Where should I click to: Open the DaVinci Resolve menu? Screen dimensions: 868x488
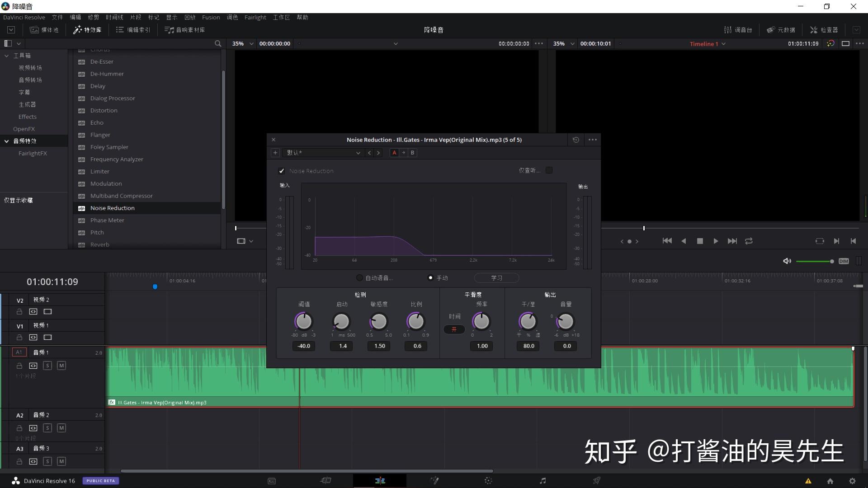pos(24,17)
